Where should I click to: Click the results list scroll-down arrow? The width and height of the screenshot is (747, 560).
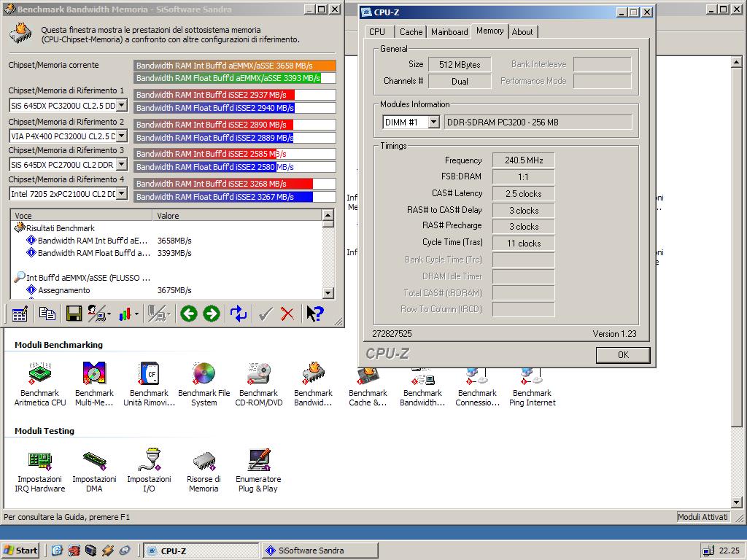pos(328,293)
